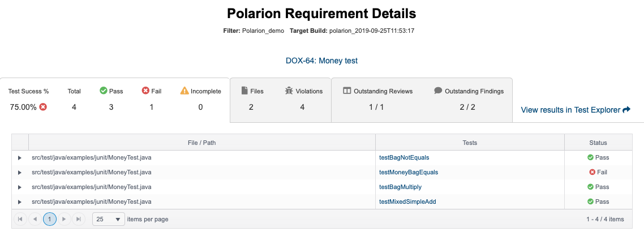Open the testMixedSimpleAdd test link
The height and width of the screenshot is (240, 644).
(x=407, y=202)
